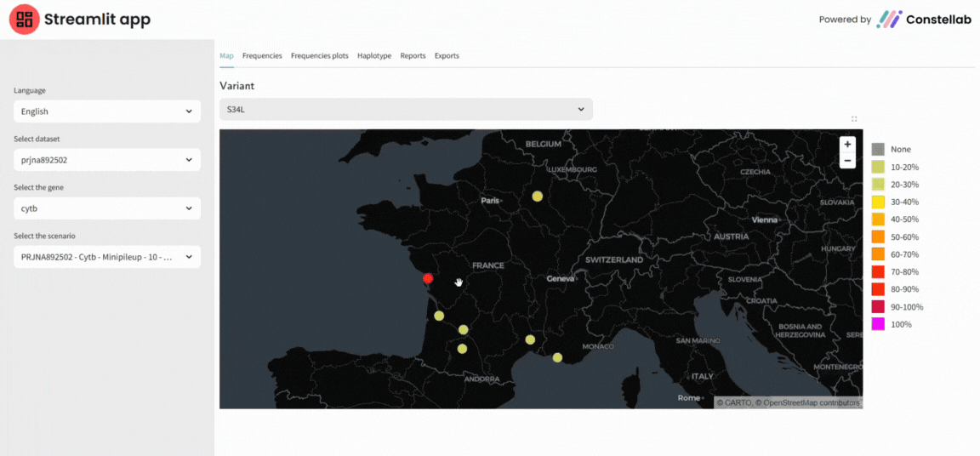Zoom out the map with minus button

pyautogui.click(x=847, y=160)
